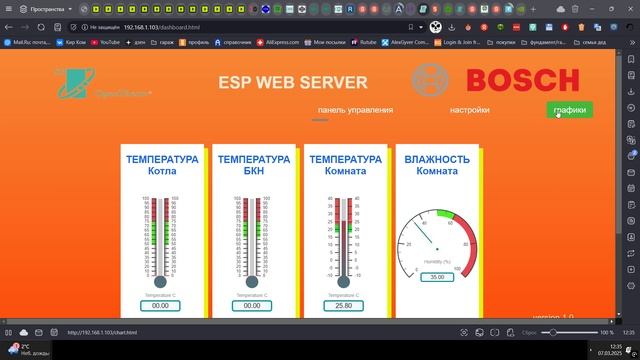Open the settings gear in the side panel

(631, 286)
